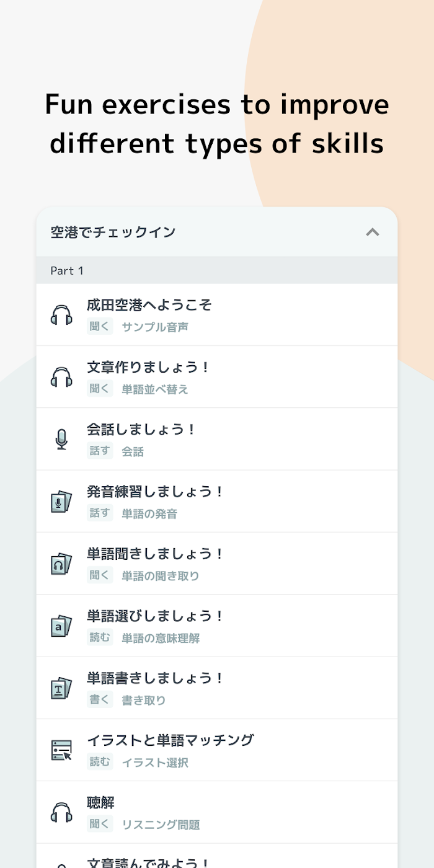Tap microphone icon beside 会話しましょう!
The height and width of the screenshot is (868, 434).
61,439
